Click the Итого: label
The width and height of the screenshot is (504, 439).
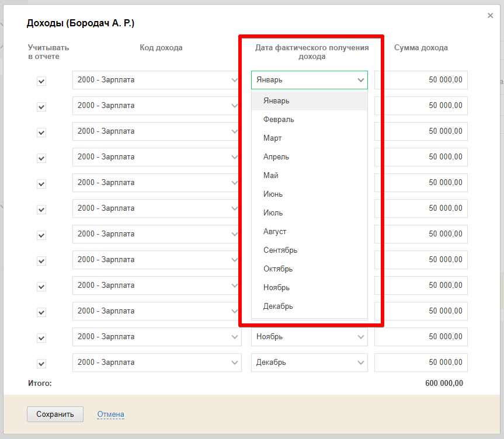point(40,383)
